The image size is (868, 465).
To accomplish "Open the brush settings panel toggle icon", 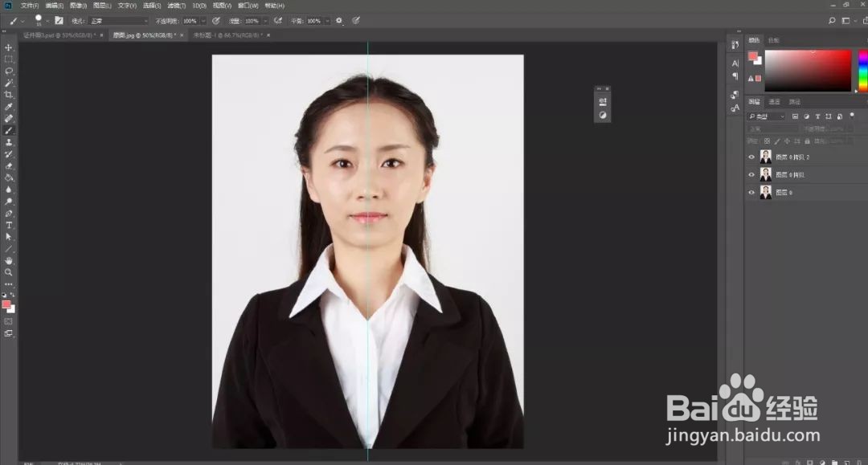I will [x=59, y=20].
